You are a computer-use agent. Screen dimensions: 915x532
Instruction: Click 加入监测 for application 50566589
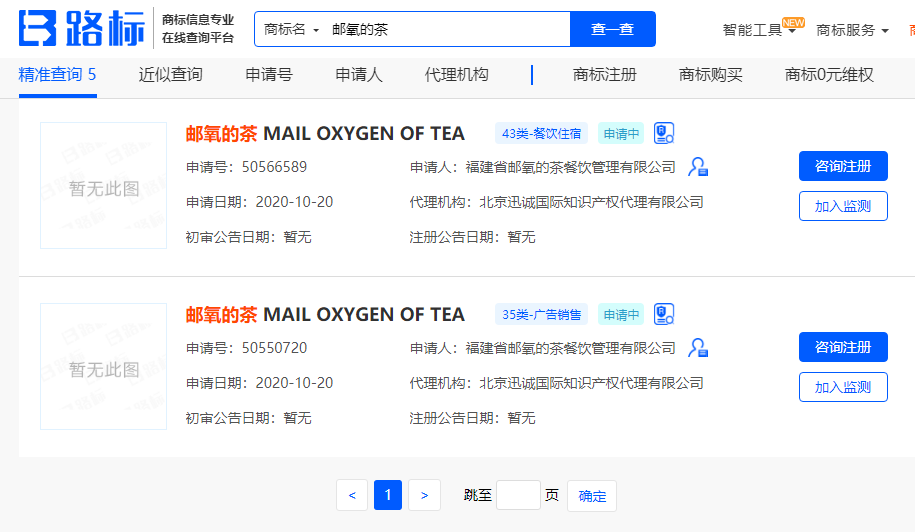pos(843,206)
